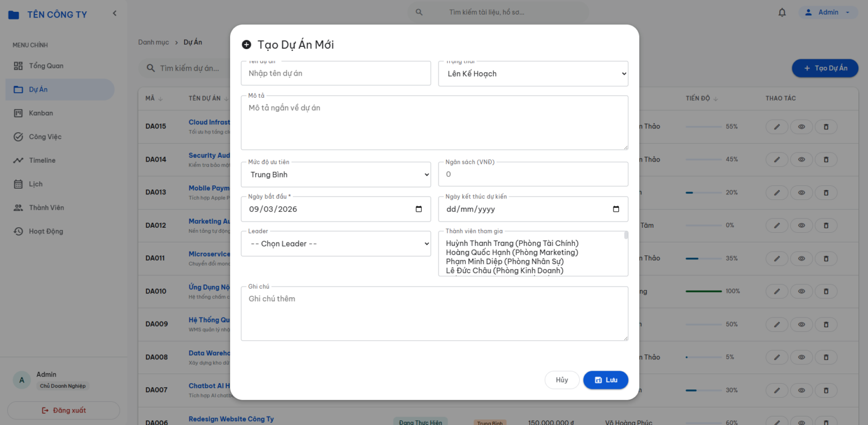View DA010 with the eye icon
The width and height of the screenshot is (868, 425).
[801, 292]
